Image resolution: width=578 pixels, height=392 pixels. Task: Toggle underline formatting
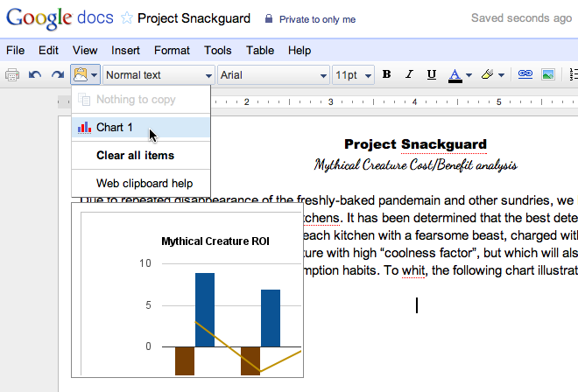coord(431,74)
